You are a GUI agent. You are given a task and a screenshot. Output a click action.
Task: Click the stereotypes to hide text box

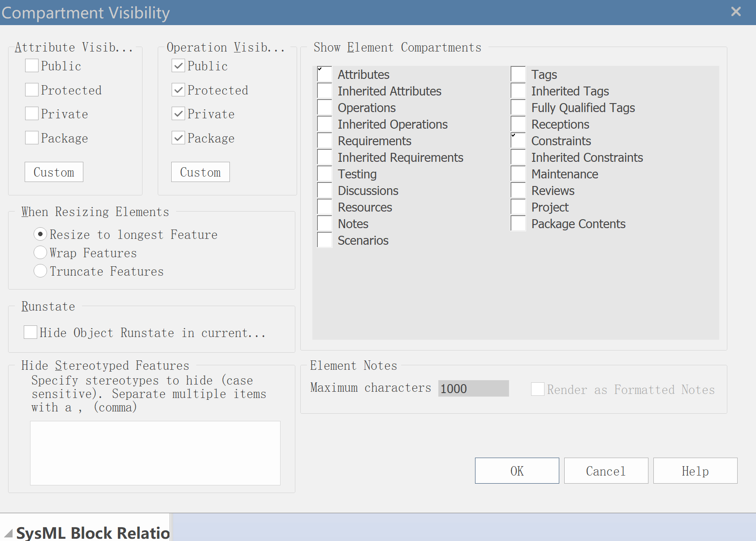coord(155,453)
